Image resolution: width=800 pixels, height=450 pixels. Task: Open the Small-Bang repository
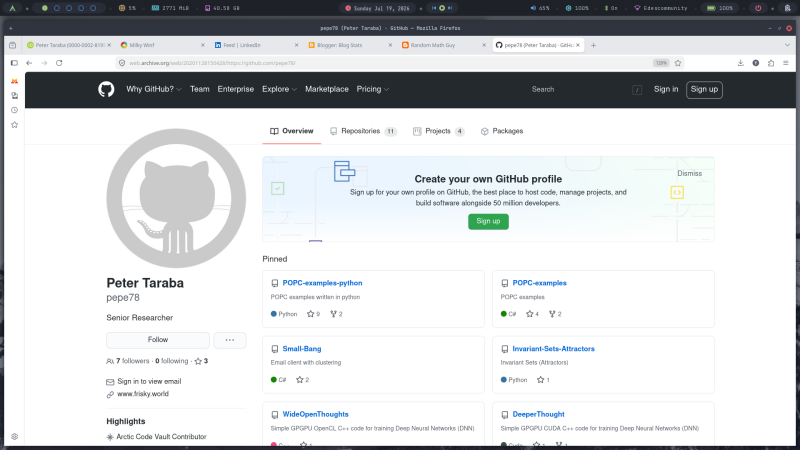[302, 349]
